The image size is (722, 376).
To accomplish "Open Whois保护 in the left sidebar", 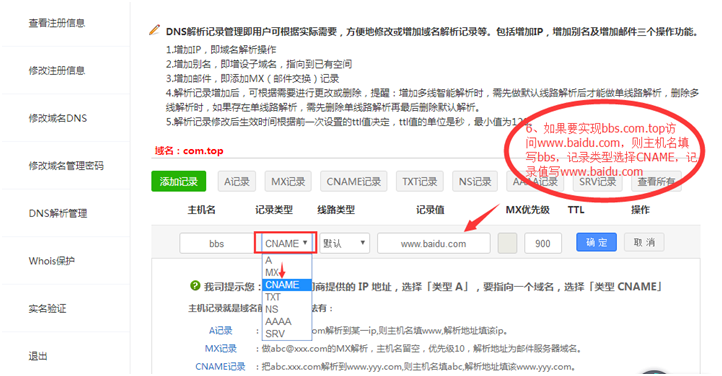I will pos(51,261).
